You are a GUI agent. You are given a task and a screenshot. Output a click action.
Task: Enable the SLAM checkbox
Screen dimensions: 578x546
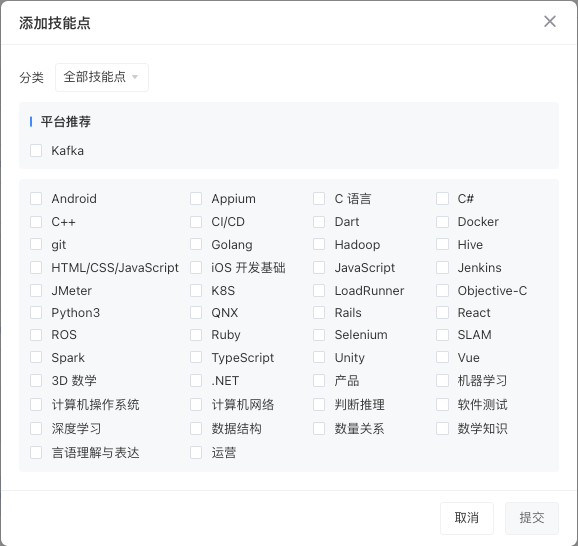click(442, 335)
